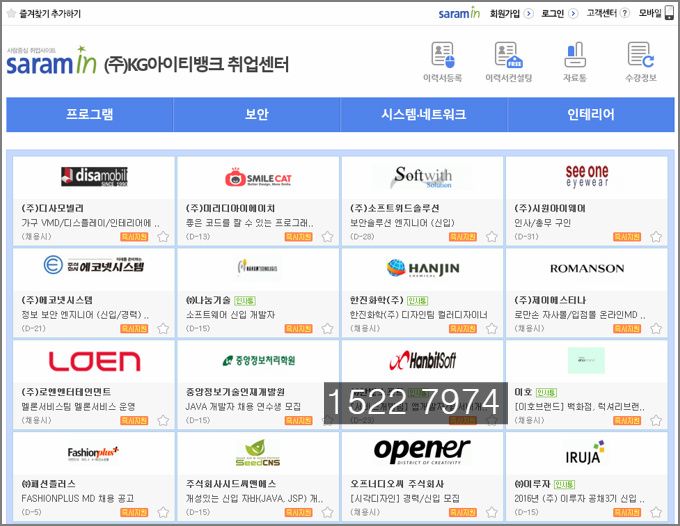This screenshot has height=526, width=680.
Task: Favorite the (주)제이에스티나 job with its star
Action: pos(656,329)
